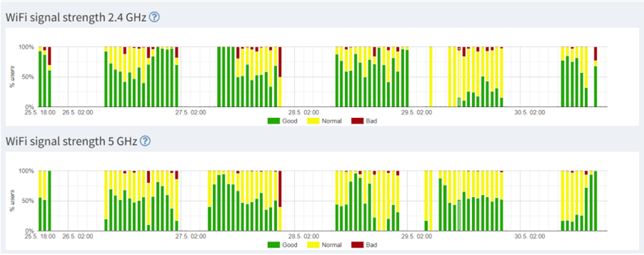
Task: Open help icon beside 5 GHz title
Action: click(145, 141)
